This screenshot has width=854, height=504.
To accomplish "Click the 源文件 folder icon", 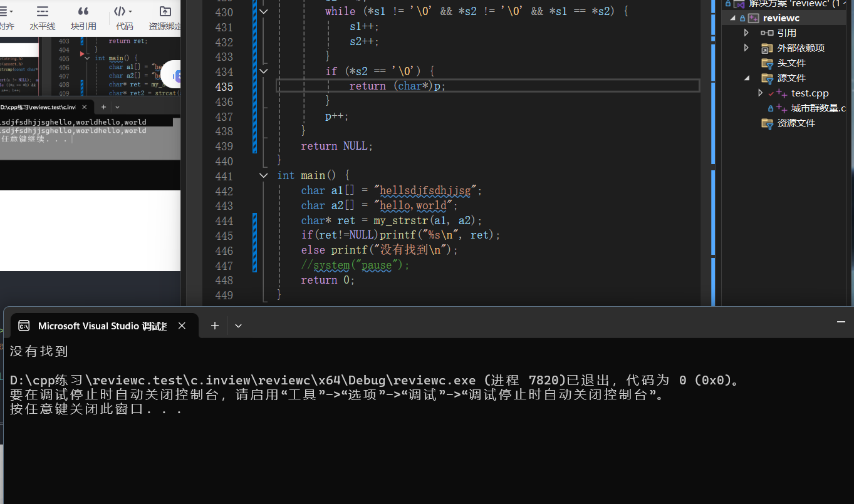I will coord(767,78).
